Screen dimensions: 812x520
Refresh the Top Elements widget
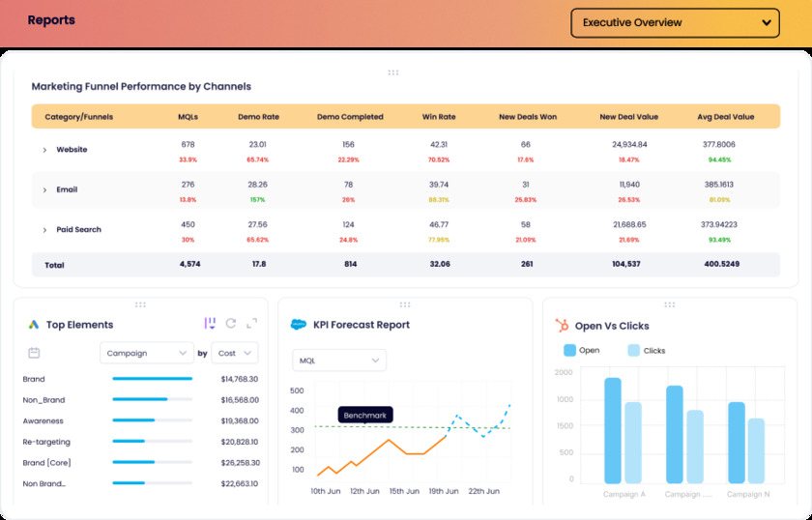pyautogui.click(x=231, y=324)
